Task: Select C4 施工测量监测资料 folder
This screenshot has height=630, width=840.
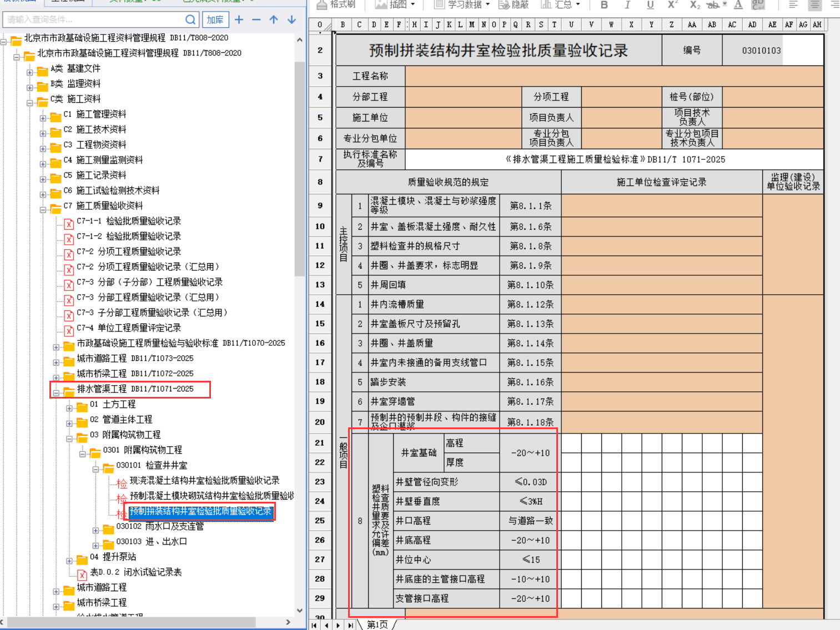Action: pos(103,160)
